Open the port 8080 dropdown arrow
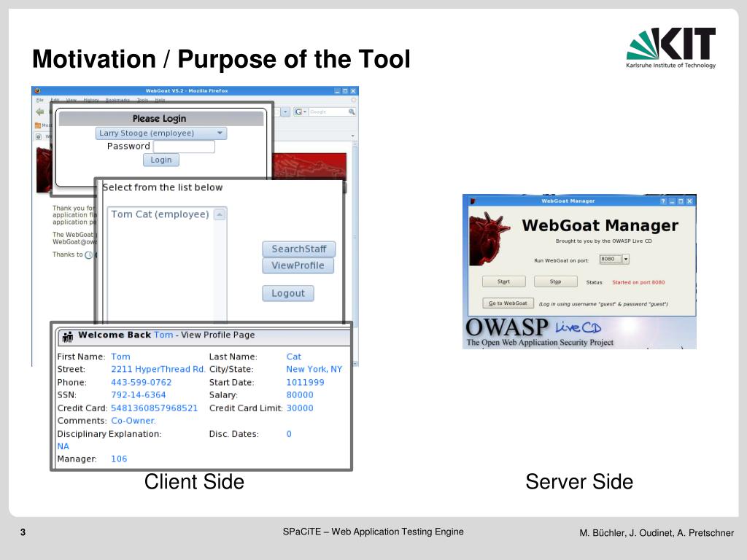 pos(626,260)
